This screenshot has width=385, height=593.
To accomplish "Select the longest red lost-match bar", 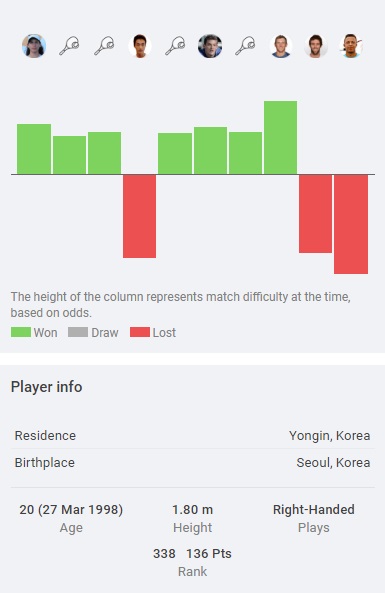I will pyautogui.click(x=351, y=224).
